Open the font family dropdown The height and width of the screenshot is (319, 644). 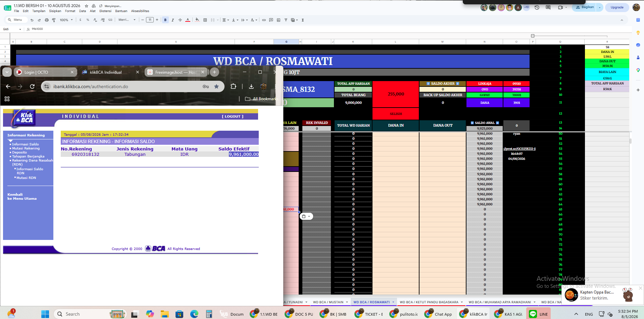click(127, 20)
